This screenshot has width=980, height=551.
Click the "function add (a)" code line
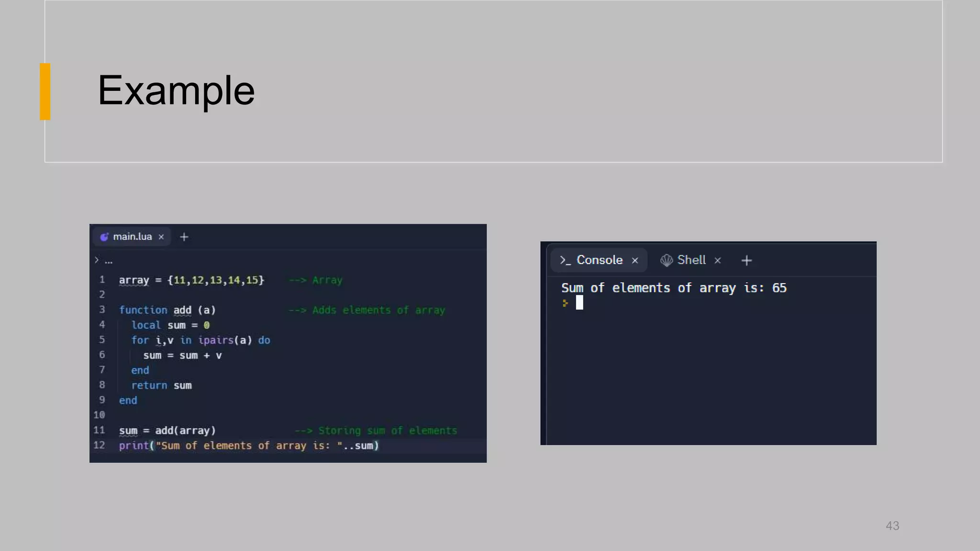click(x=167, y=310)
